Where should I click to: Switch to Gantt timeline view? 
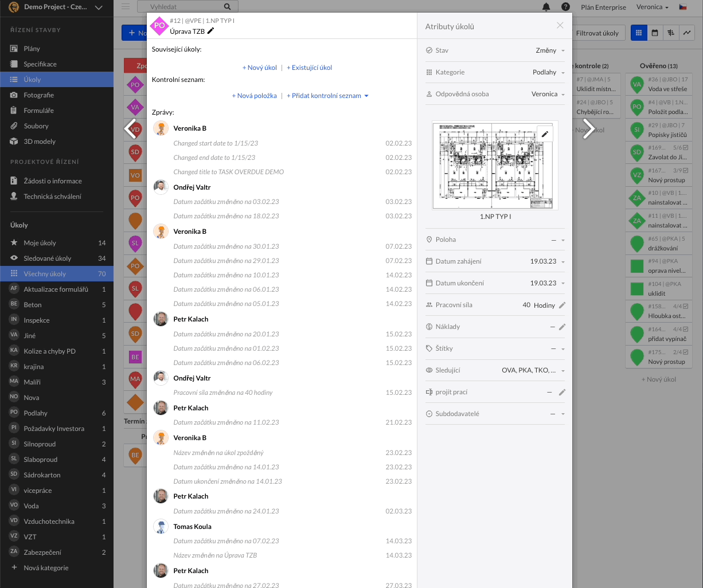click(670, 33)
